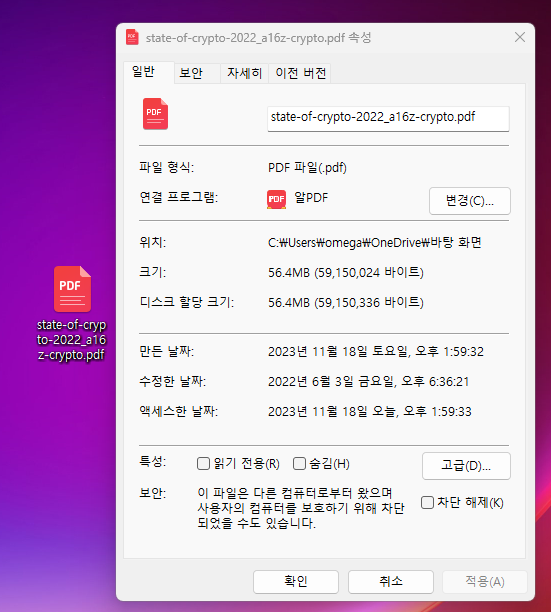Click the 디스크 할당 크기: label

tap(187, 302)
